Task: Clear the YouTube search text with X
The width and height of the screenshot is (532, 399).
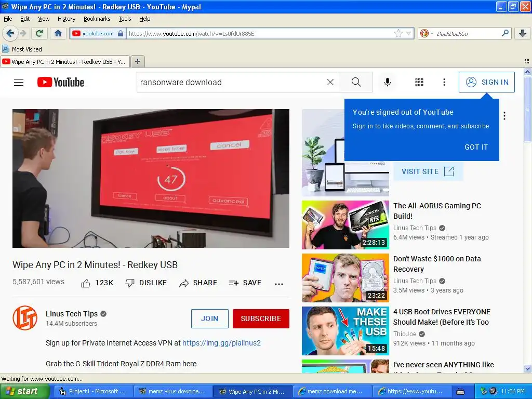Action: (x=330, y=82)
